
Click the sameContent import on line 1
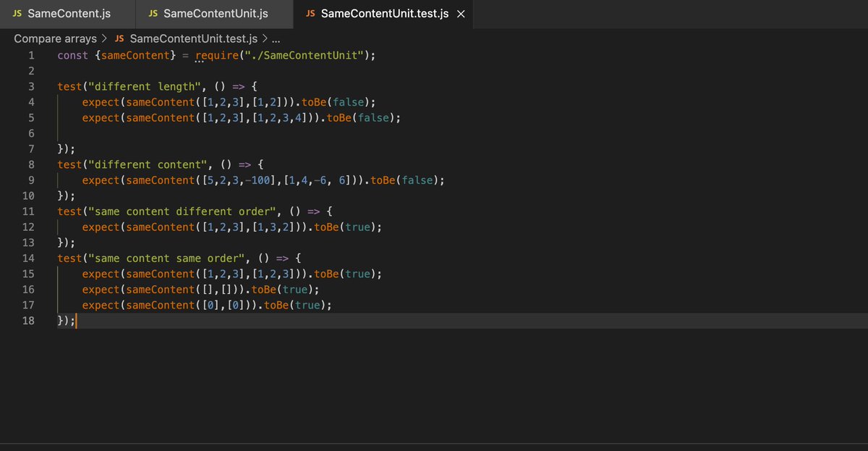[x=135, y=56]
